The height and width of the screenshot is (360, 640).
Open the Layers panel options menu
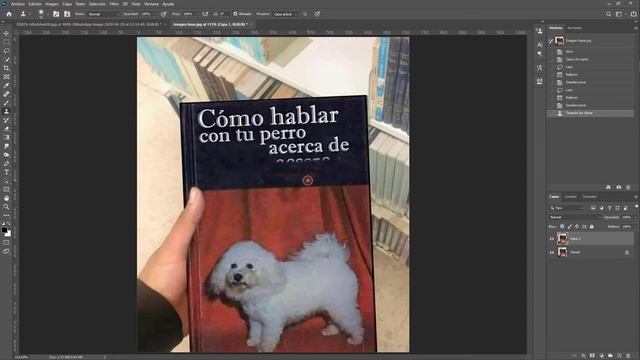(x=636, y=197)
